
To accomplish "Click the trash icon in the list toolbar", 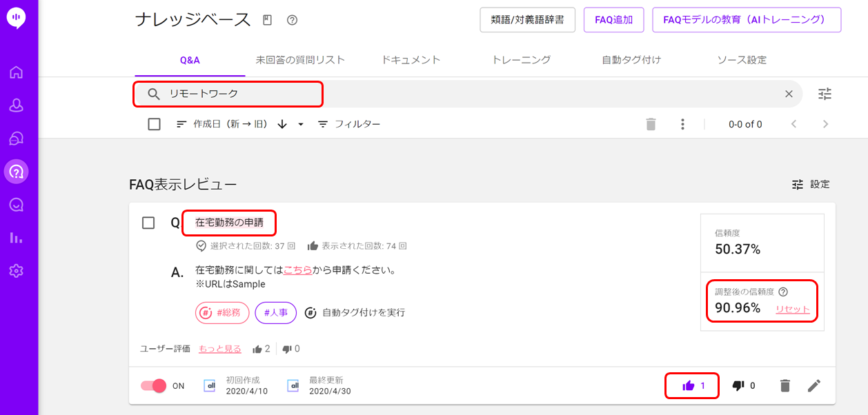I will 651,124.
